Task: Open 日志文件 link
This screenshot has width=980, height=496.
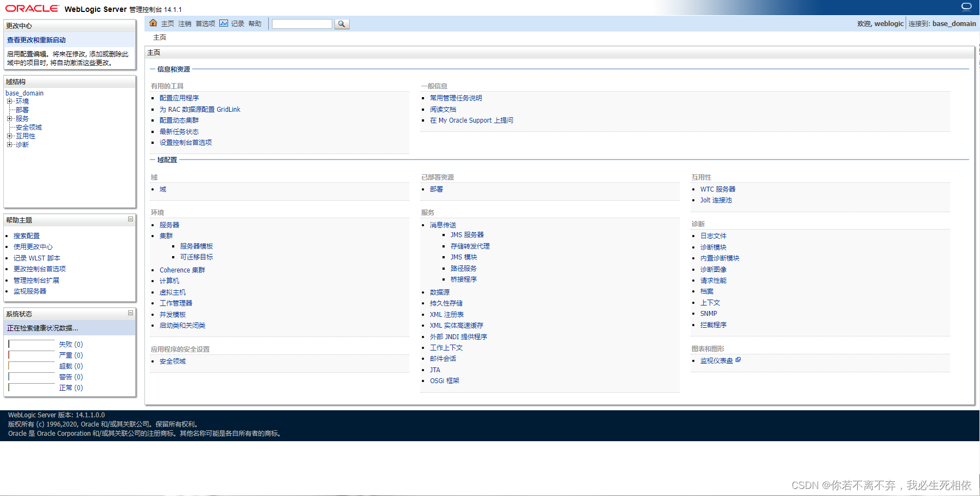Action: (x=713, y=236)
